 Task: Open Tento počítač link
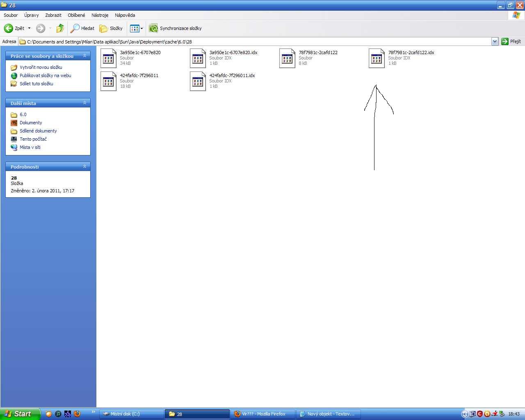[x=33, y=139]
